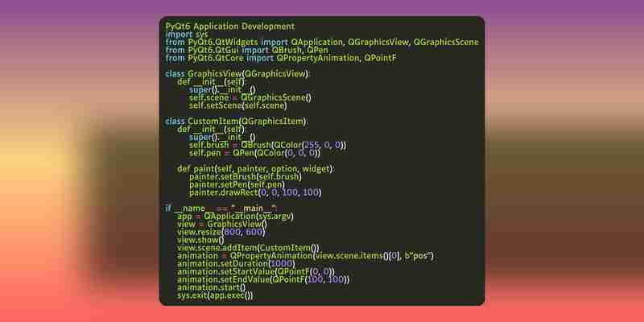Click "class CustomItem(QGraphicsItem):" line

tap(236, 122)
